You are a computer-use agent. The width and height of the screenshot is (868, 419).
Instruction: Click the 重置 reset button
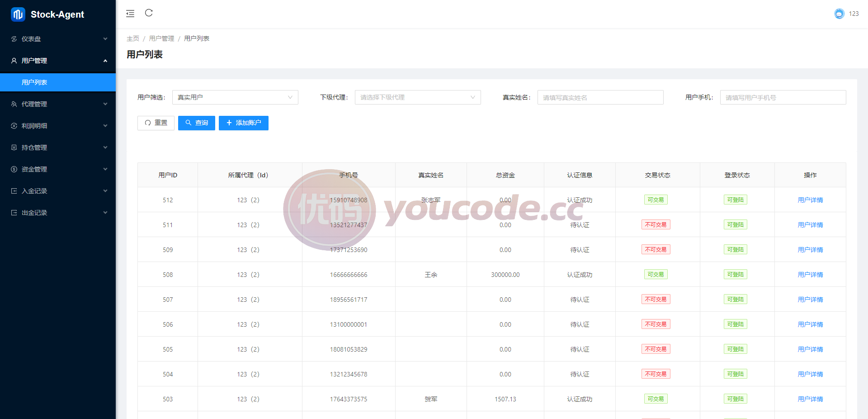pyautogui.click(x=156, y=123)
